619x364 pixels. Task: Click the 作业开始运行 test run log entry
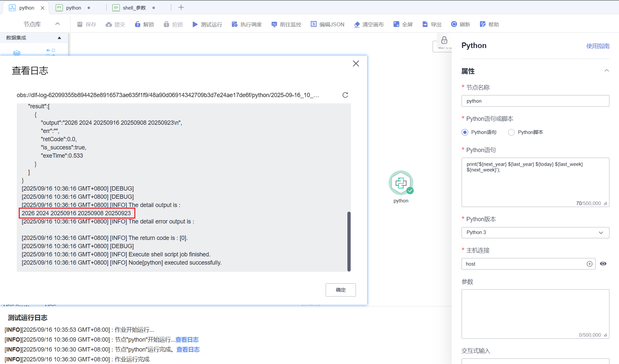tap(79, 330)
